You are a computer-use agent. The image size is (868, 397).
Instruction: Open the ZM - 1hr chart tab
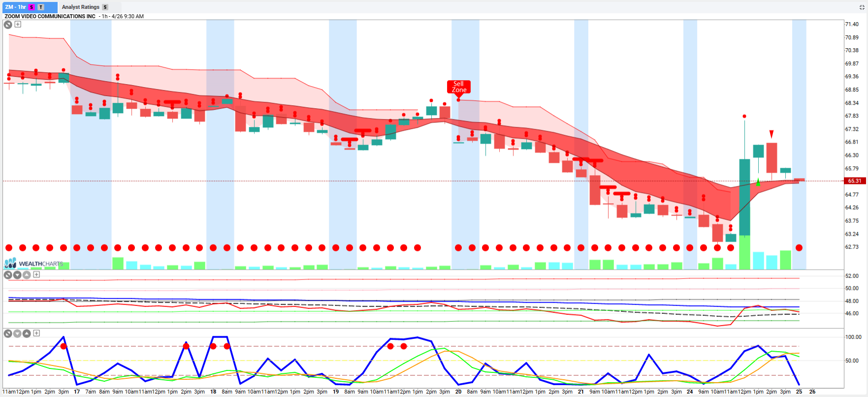tap(29, 7)
